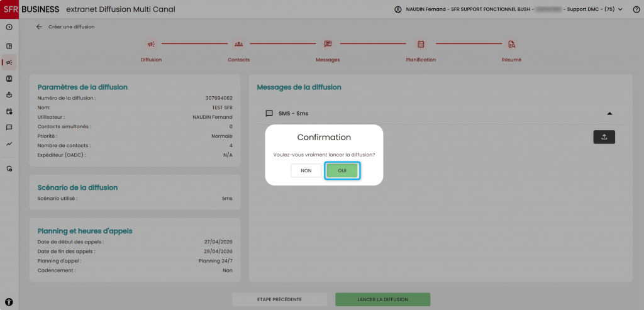
Task: Click the Expéditeur (OADC) N/A value
Action: tap(228, 155)
